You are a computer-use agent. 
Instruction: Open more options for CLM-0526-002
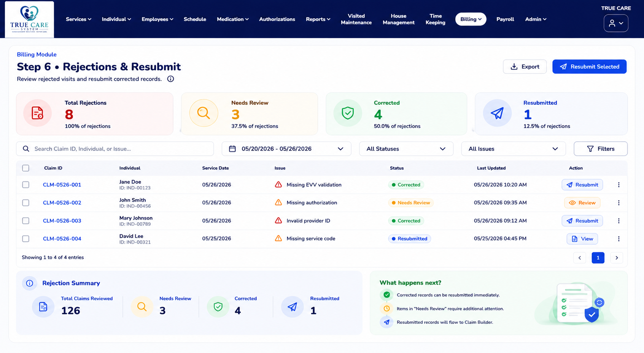619,203
